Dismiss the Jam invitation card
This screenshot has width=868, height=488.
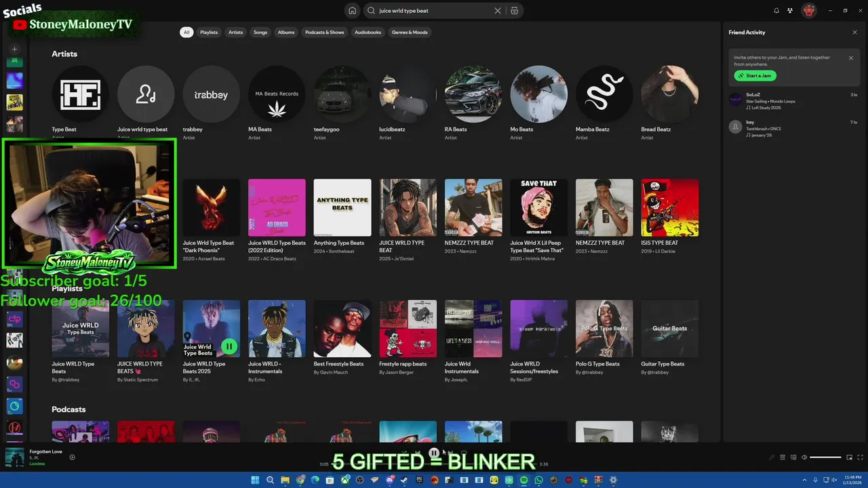(x=851, y=58)
